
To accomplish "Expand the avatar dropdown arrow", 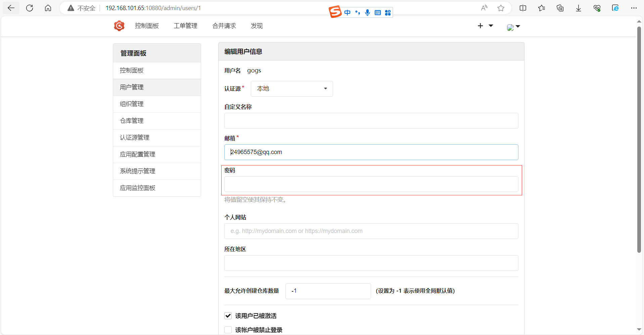I will click(x=518, y=26).
